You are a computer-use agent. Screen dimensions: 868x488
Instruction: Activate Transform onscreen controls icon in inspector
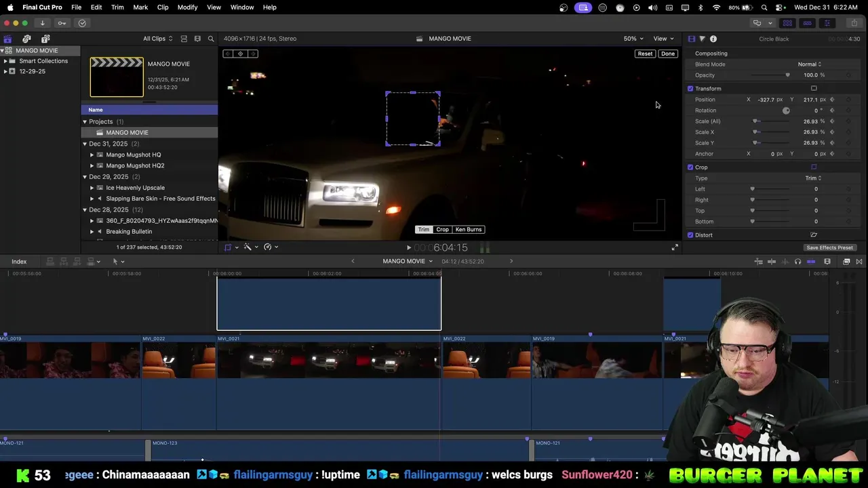click(x=814, y=88)
